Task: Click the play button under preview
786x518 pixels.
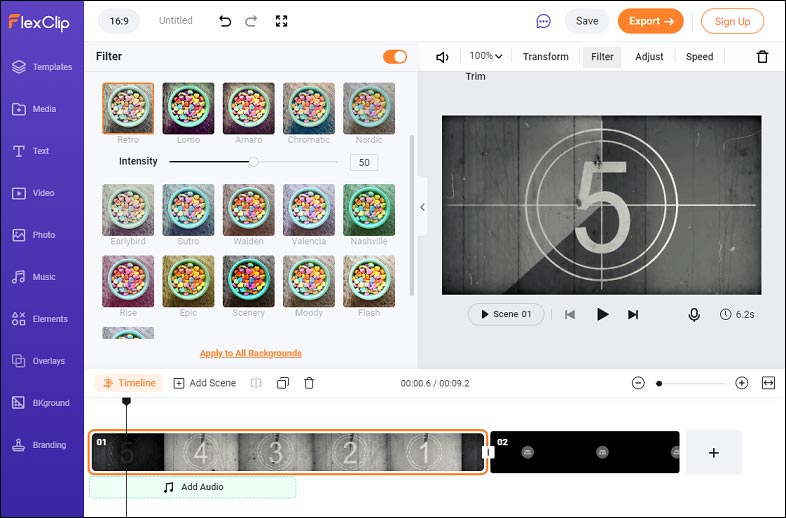Action: 603,314
